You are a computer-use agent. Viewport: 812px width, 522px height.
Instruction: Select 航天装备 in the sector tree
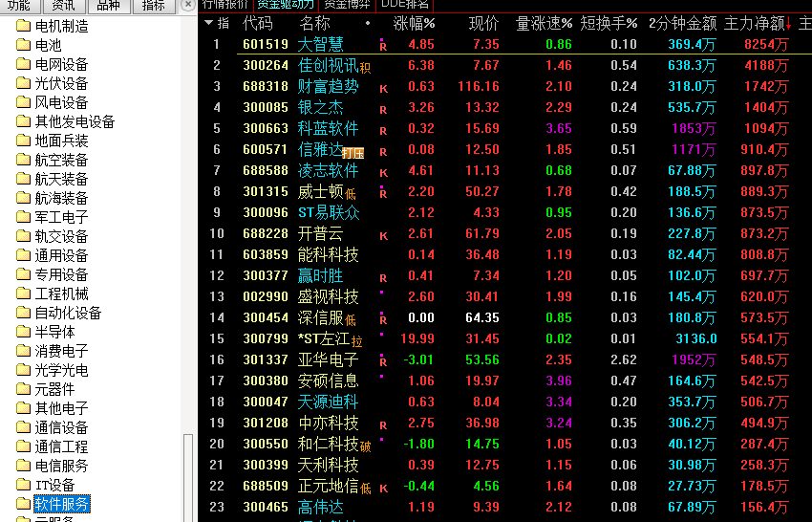[x=61, y=179]
